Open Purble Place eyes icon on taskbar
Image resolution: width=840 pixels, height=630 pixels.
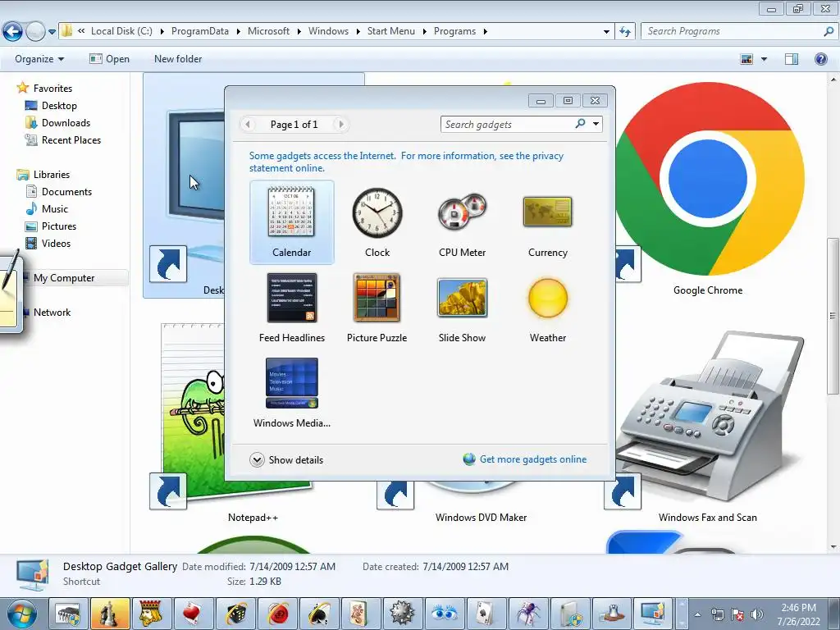[444, 614]
